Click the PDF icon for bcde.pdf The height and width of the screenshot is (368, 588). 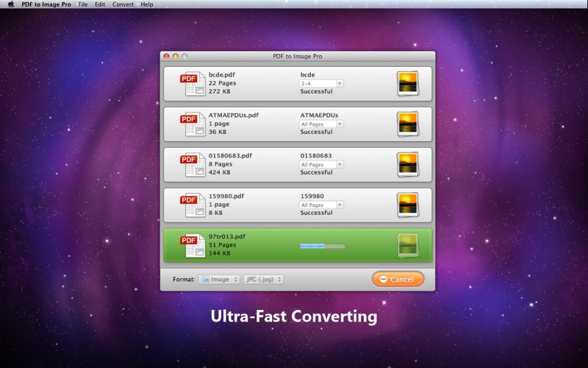point(193,83)
